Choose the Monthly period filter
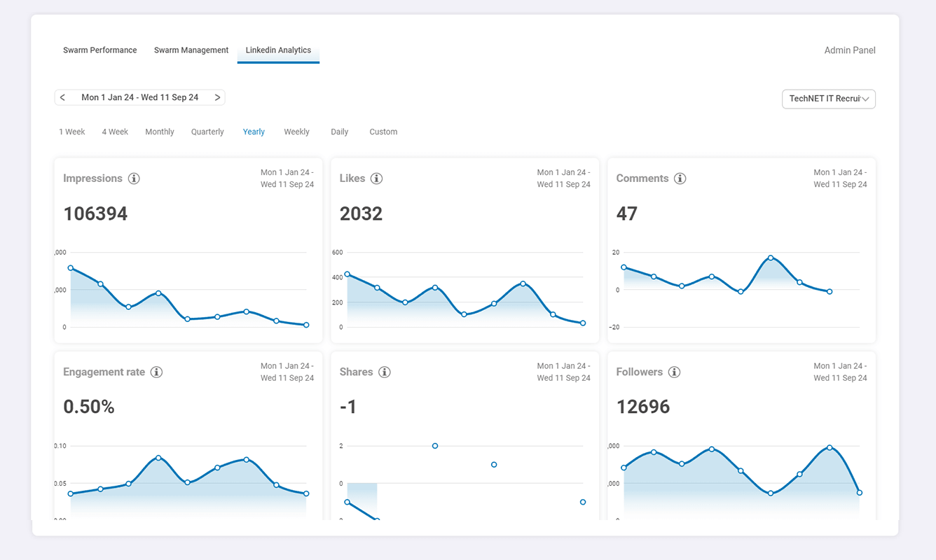The height and width of the screenshot is (560, 936). coord(160,132)
